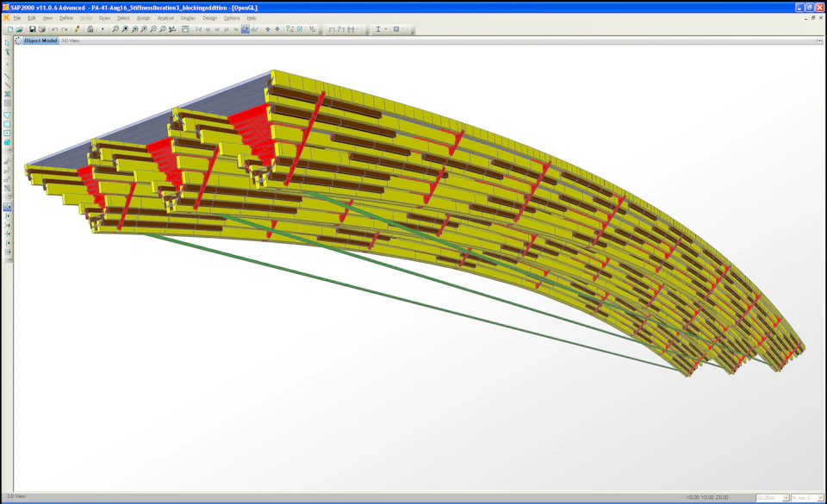Open the Edit menu
827x504 pixels.
32,18
